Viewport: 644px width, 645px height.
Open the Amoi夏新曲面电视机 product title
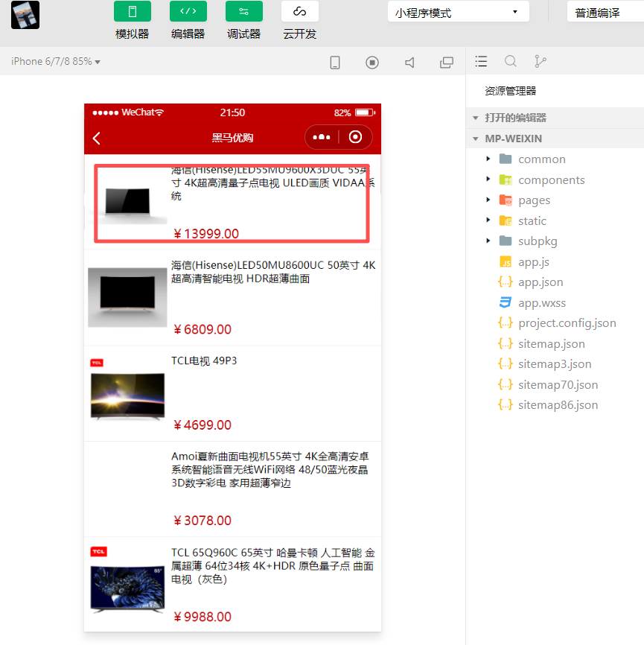(270, 469)
